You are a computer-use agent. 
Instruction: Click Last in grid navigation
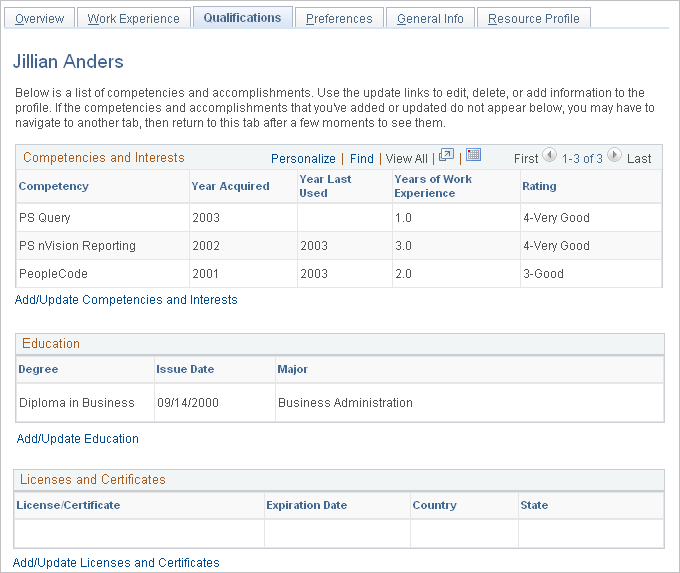[639, 159]
